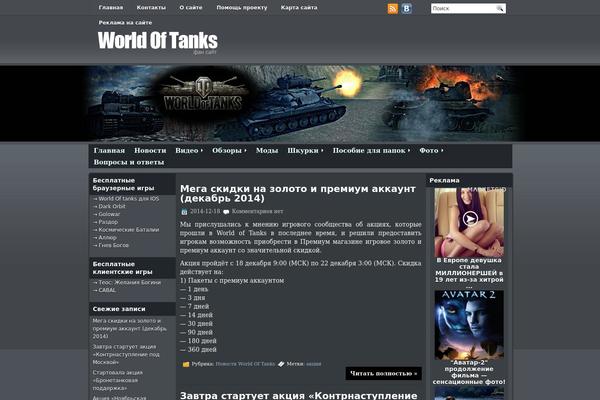This screenshot has width=600, height=400.
Task: Open recent post Бронетанковая поддержка in sidebar
Action: 117,380
